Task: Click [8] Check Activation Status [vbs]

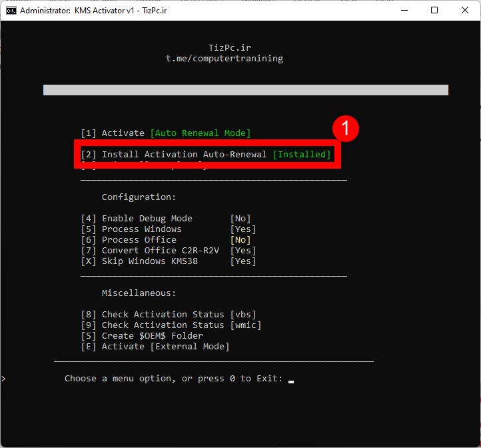Action: point(169,315)
